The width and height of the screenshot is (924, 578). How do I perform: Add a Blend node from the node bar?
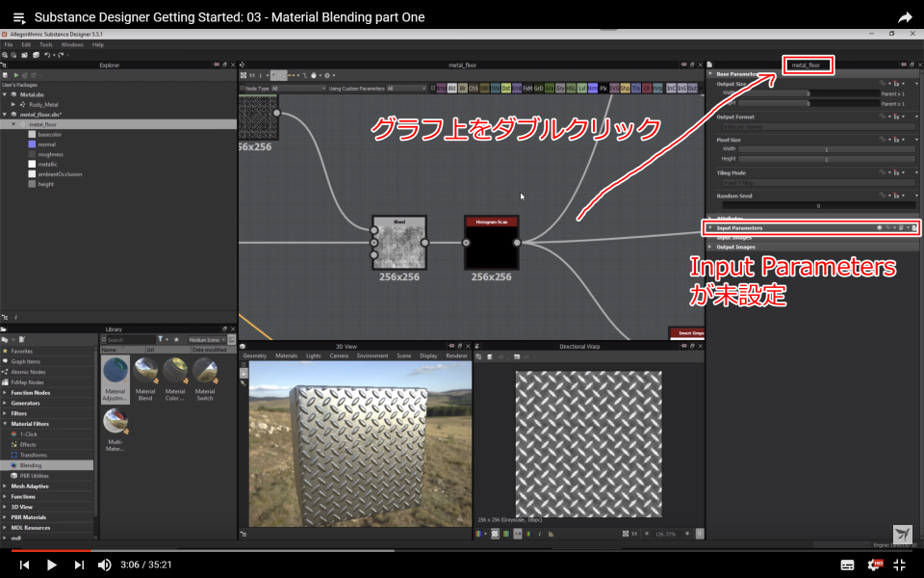point(452,89)
